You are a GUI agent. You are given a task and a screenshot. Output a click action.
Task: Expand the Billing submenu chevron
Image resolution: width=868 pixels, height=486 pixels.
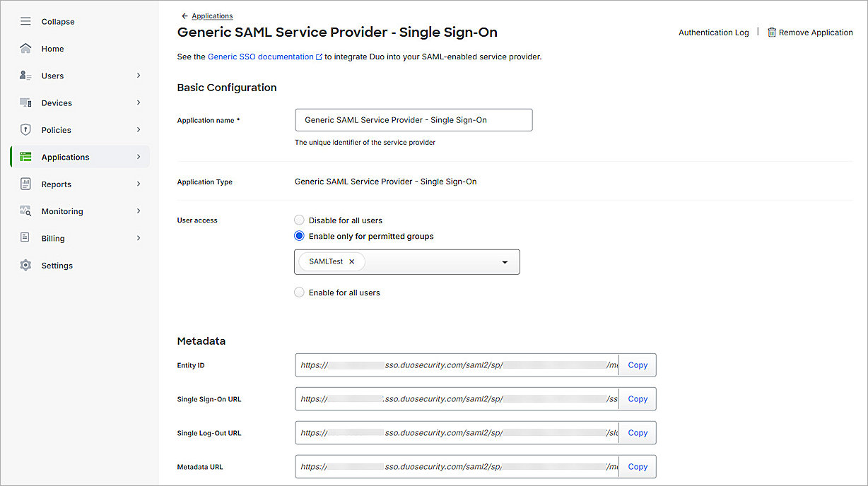pos(139,239)
